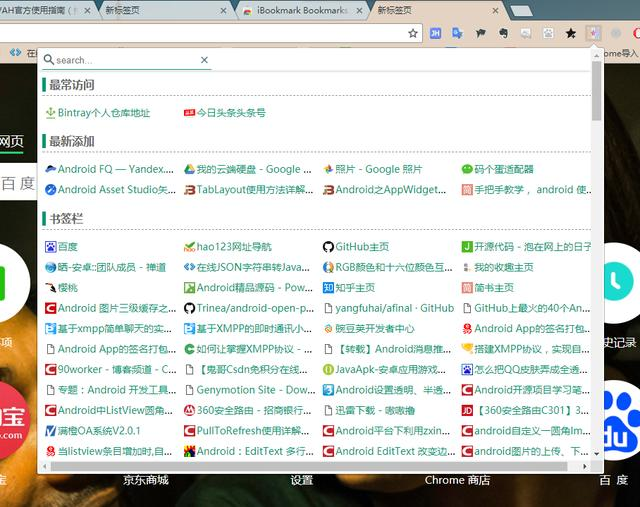Screen dimensions: 640x507
Task: Click the bookmark star in address bar
Action: (x=413, y=33)
